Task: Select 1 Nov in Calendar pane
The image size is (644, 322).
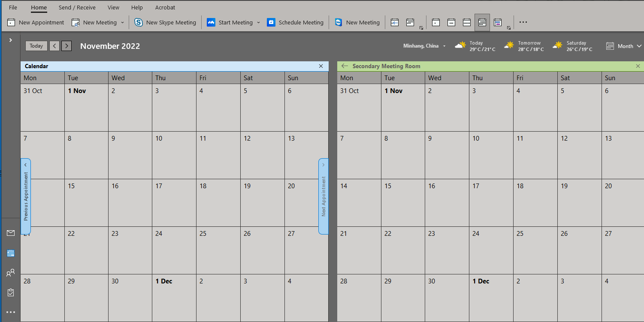Action: click(86, 108)
